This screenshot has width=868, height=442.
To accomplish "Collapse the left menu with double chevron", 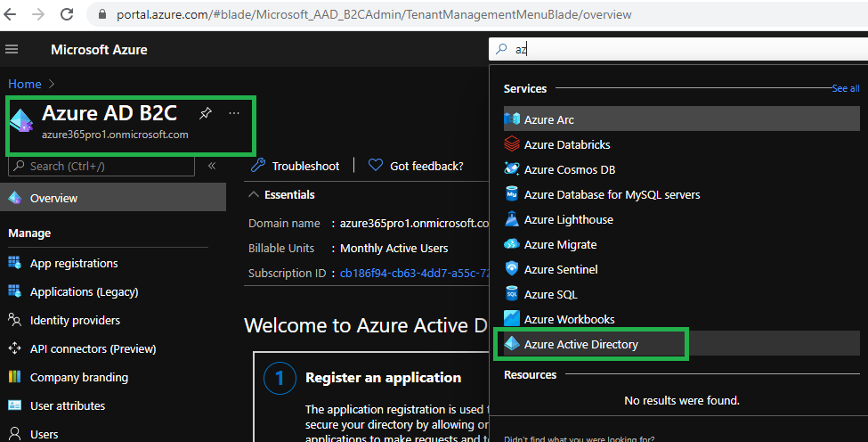I will pos(212,166).
